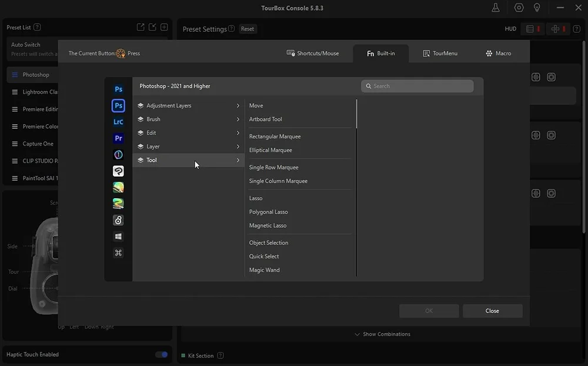Select the Capture One preset row
This screenshot has height=366, width=588.
pyautogui.click(x=33, y=144)
